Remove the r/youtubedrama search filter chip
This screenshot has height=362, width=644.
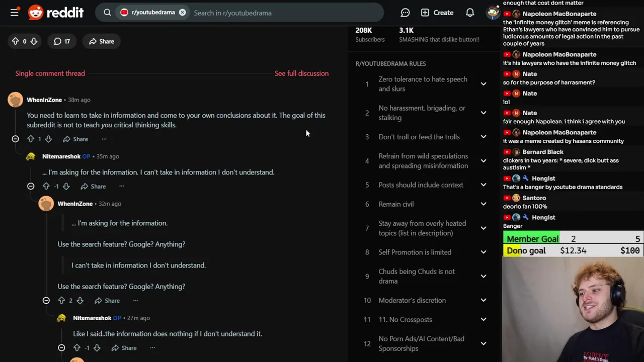183,13
